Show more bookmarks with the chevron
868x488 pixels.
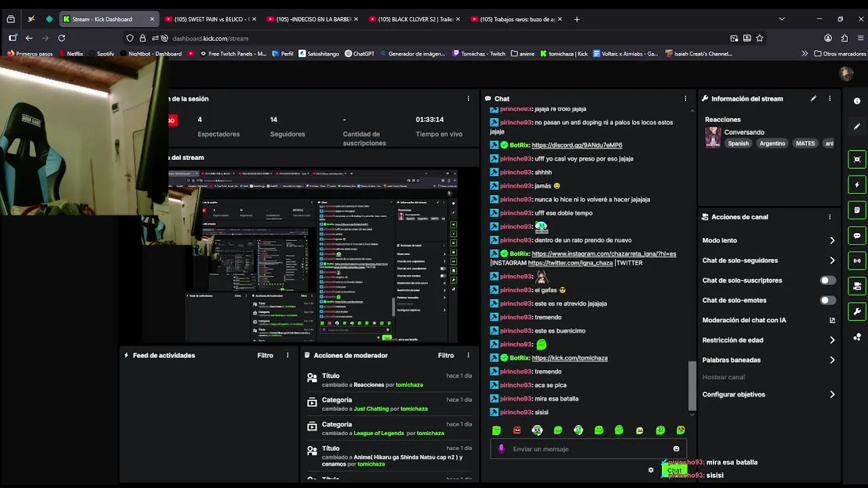tap(804, 54)
